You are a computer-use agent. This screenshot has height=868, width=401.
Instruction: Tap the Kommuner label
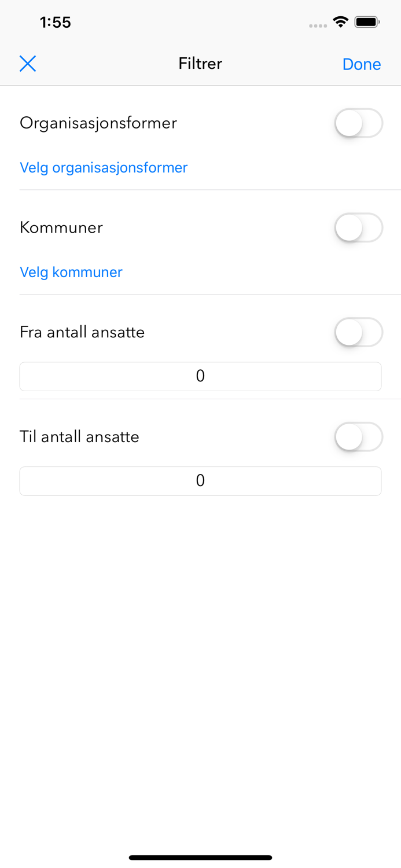61,227
